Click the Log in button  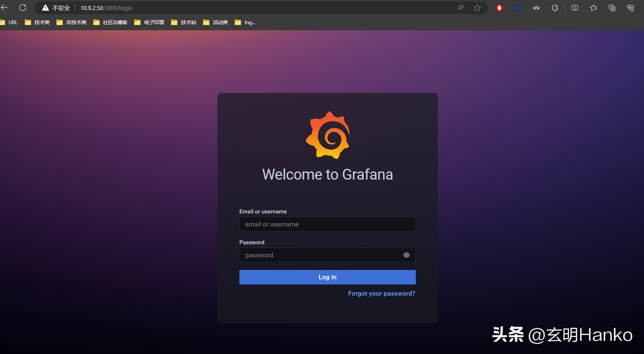[328, 277]
